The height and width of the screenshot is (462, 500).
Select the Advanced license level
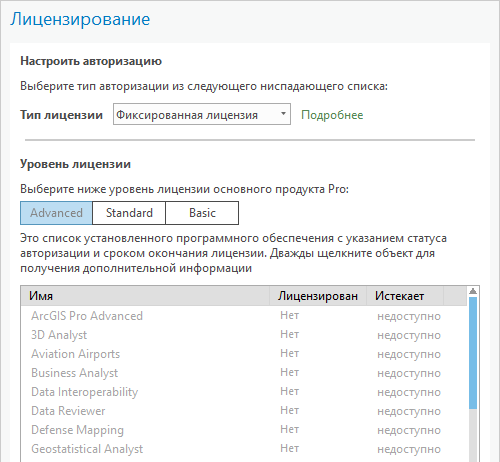coord(56,213)
